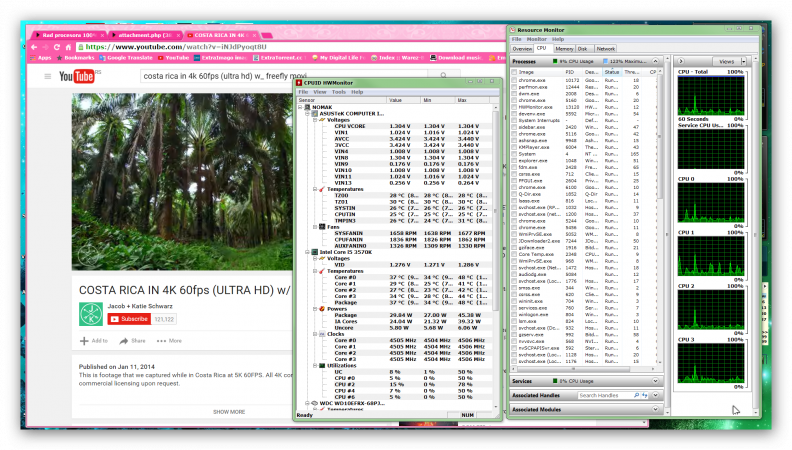792x450 pixels.
Task: Open the Download music bookmark
Action: [x=457, y=58]
